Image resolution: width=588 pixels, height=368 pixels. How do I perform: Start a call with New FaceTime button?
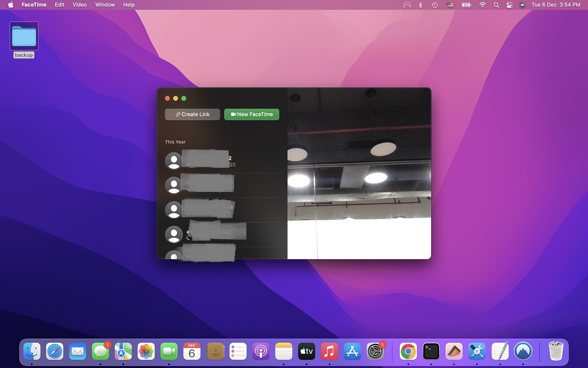(252, 114)
